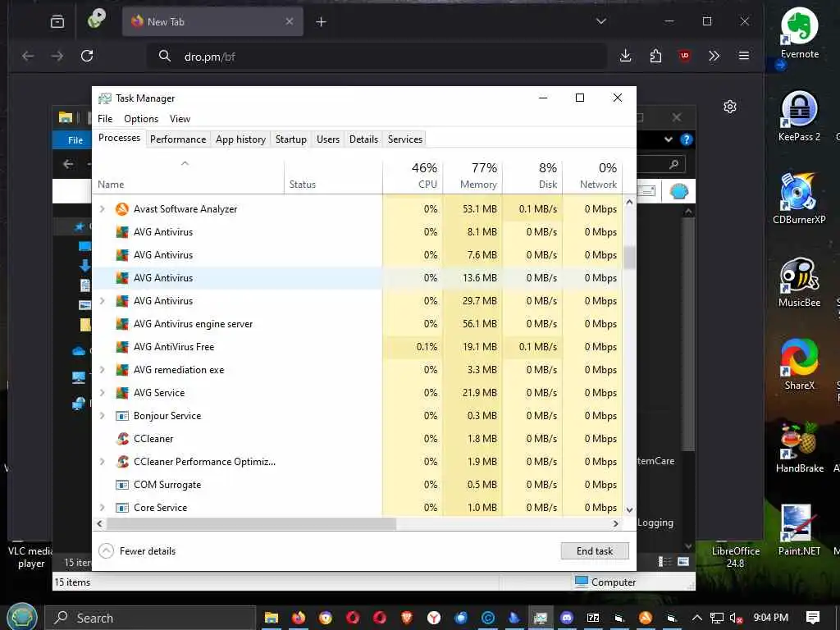Sort processes by Memory column
Screen dimensions: 840x630
(472, 176)
